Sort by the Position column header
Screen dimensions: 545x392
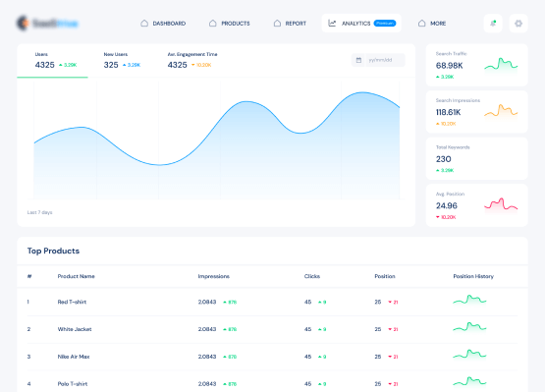click(x=385, y=276)
